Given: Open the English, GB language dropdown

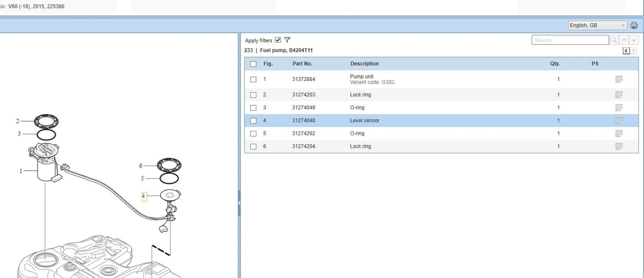Looking at the screenshot, I should click(597, 25).
